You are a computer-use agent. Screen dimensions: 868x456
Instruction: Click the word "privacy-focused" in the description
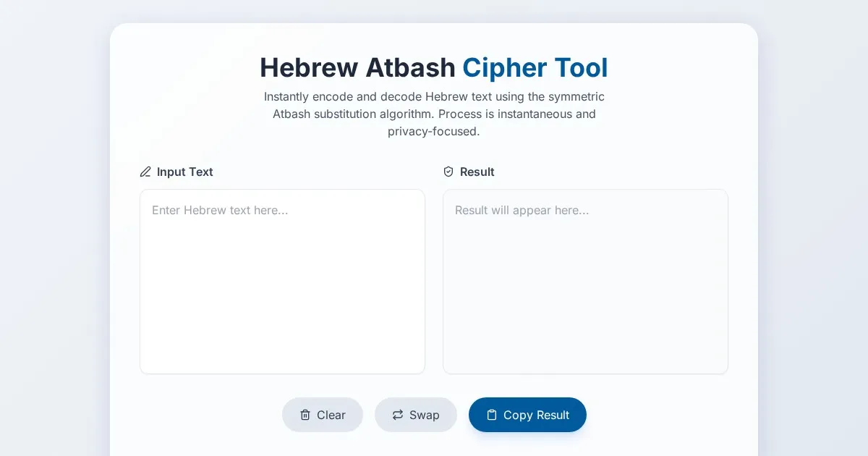433,131
